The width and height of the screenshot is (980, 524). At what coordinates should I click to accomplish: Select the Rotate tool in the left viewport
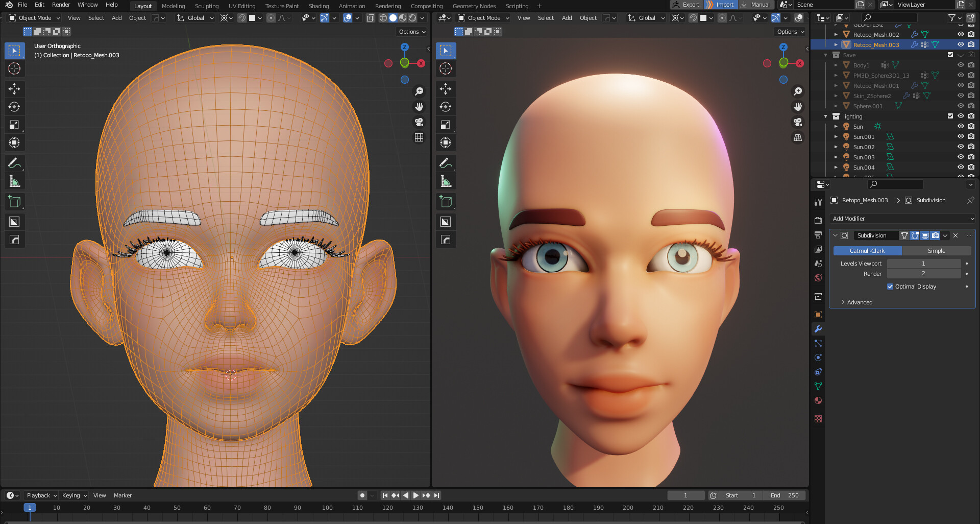pos(14,107)
